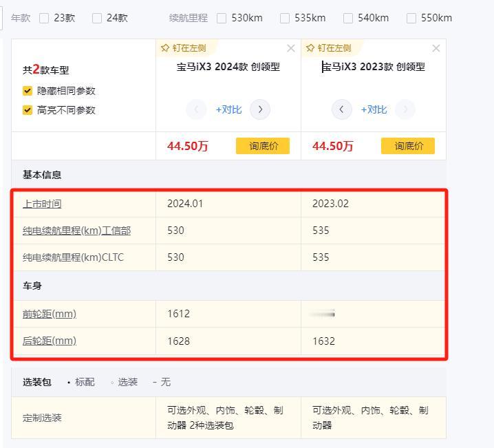Click the 44.50万 price of 2024款
This screenshot has height=448, width=494.
tap(187, 146)
